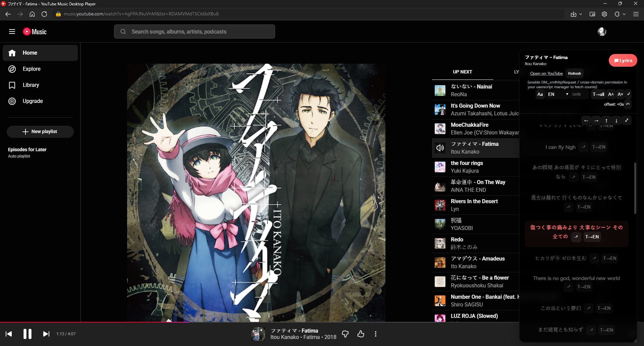Reload the current page

click(x=44, y=14)
